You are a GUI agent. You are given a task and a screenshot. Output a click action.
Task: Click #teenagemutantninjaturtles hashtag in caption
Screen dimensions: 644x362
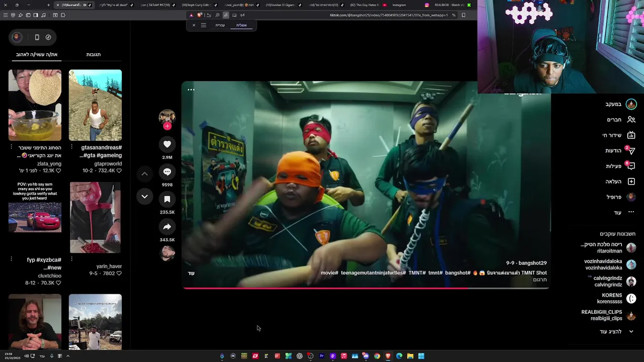pyautogui.click(x=373, y=273)
